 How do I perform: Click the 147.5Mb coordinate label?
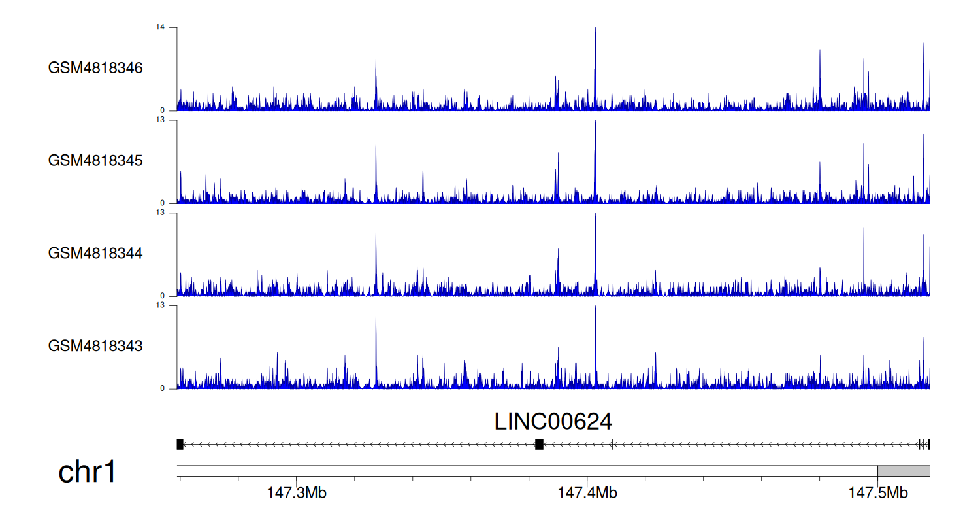878,492
